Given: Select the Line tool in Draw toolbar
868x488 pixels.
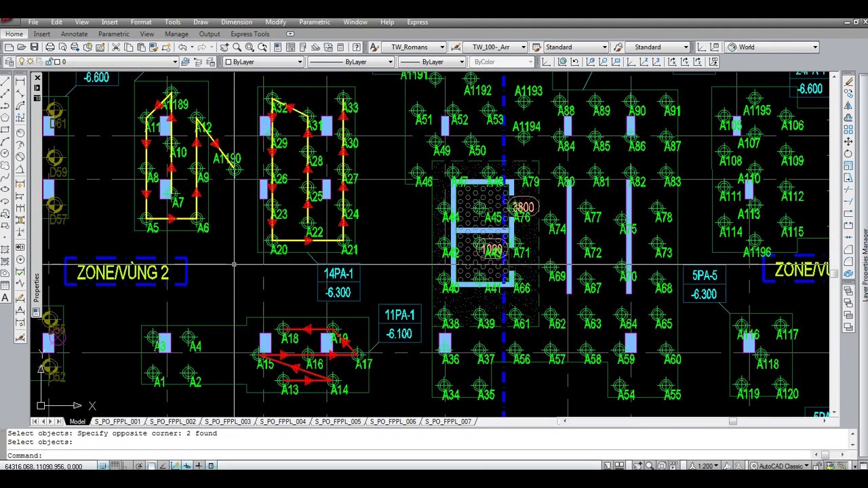Looking at the screenshot, I should pos(5,81).
